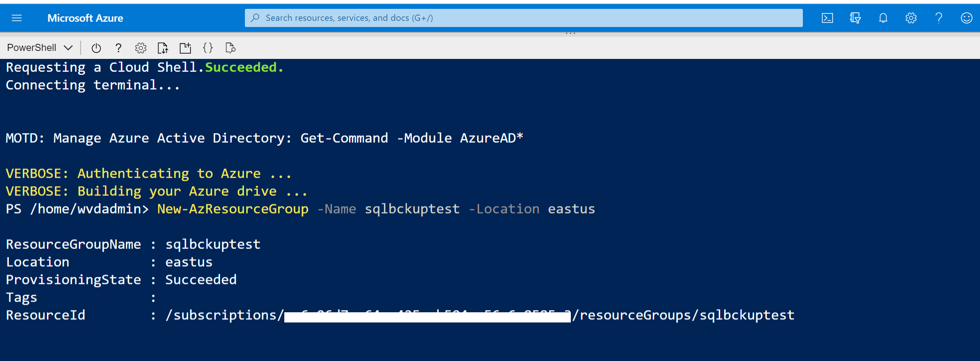Viewport: 980px width, 361px height.
Task: Expand the PowerShell shell type dropdown
Action: pos(39,48)
